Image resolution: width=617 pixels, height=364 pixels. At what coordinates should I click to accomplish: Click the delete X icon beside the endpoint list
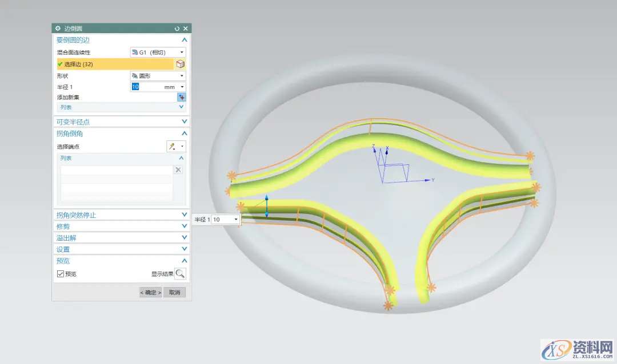[178, 170]
